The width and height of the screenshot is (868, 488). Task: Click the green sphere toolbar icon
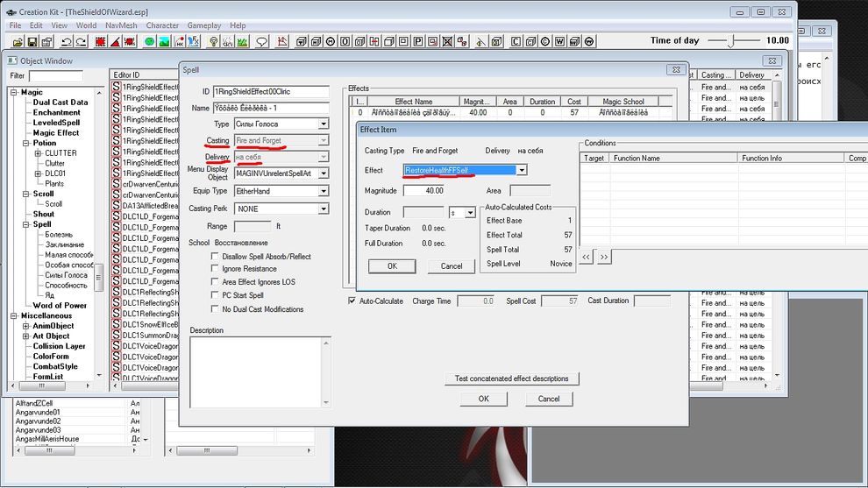click(x=150, y=41)
